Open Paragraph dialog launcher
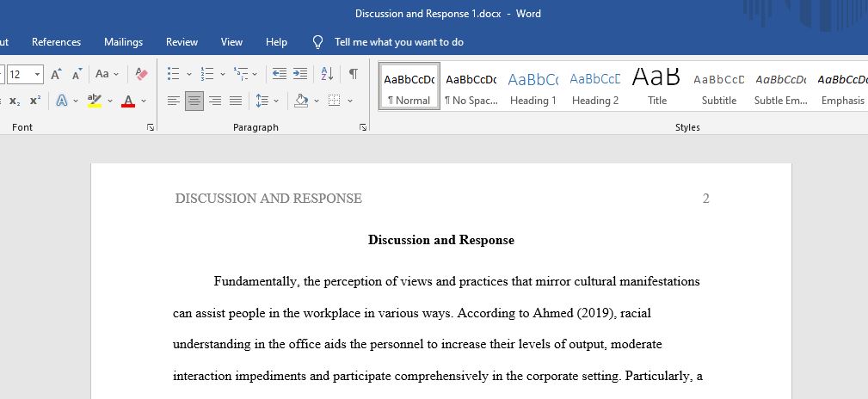The width and height of the screenshot is (868, 399). tap(362, 127)
